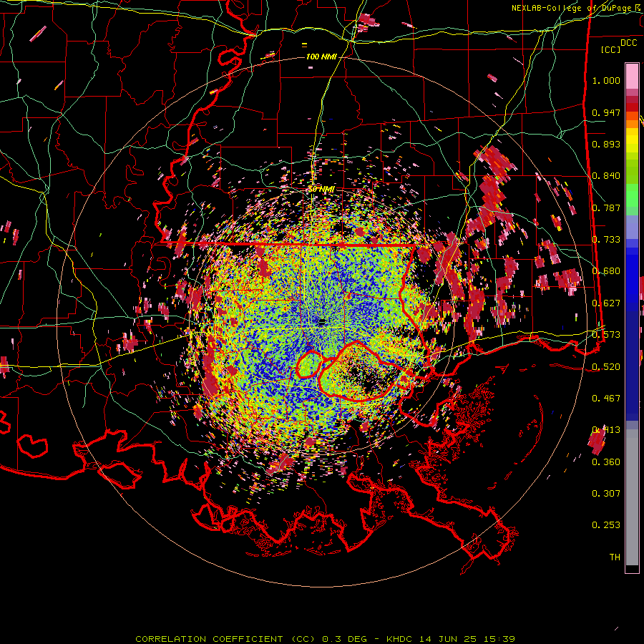Viewport: 644px width, 644px height.
Task: Select the 0.947 legend value
Action: 606,112
